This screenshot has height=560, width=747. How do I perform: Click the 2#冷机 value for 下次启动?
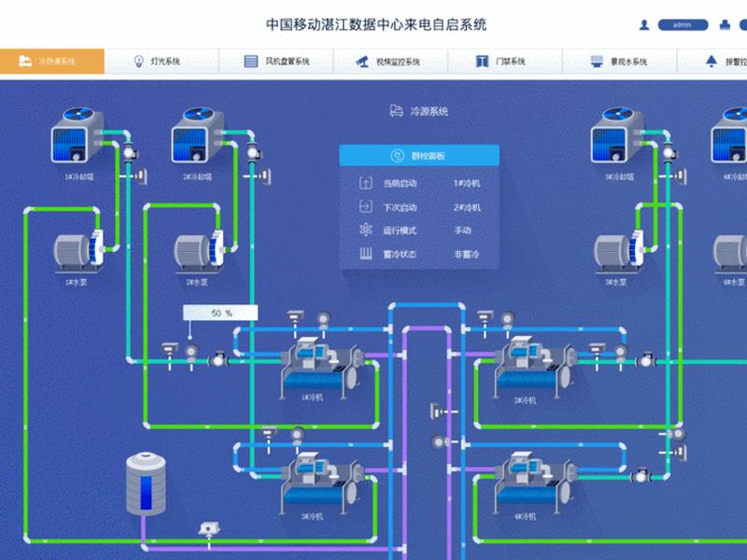467,207
